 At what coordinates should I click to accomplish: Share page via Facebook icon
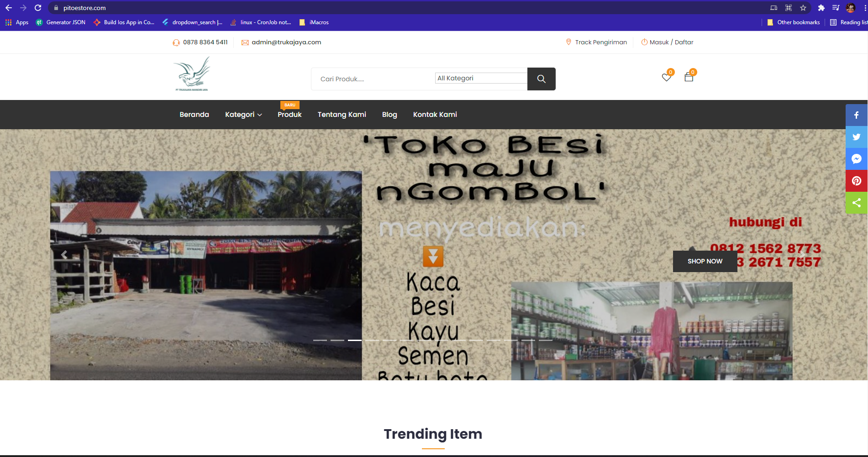click(x=856, y=115)
